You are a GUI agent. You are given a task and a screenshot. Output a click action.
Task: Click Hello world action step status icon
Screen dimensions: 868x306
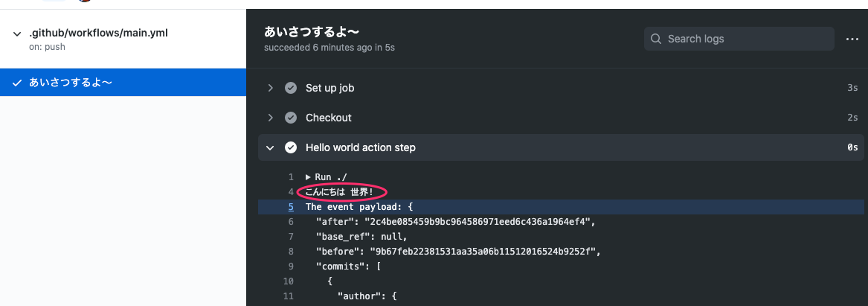click(291, 147)
